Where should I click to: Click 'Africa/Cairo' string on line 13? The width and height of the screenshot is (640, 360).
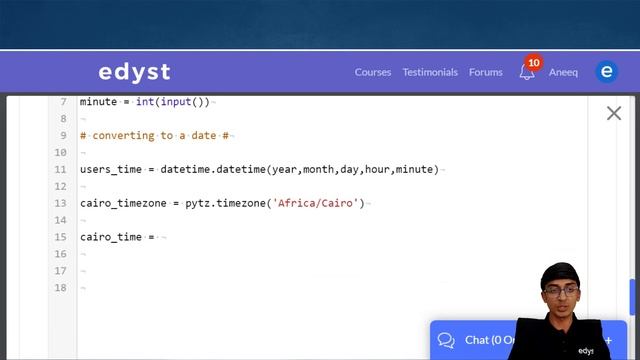pos(316,203)
